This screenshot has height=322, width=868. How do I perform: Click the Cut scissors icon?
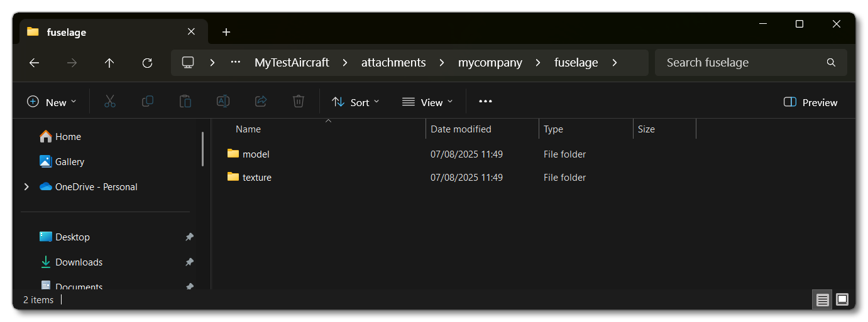click(110, 102)
